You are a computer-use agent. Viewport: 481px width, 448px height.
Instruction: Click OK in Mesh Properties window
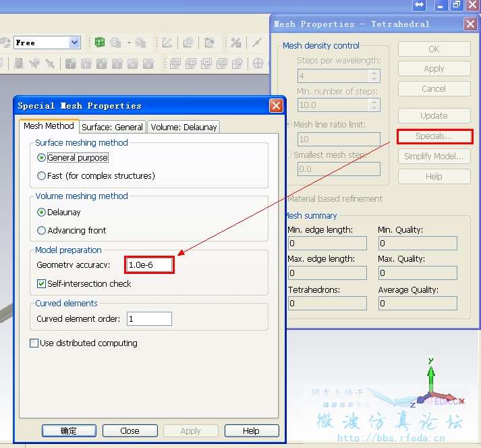[434, 49]
